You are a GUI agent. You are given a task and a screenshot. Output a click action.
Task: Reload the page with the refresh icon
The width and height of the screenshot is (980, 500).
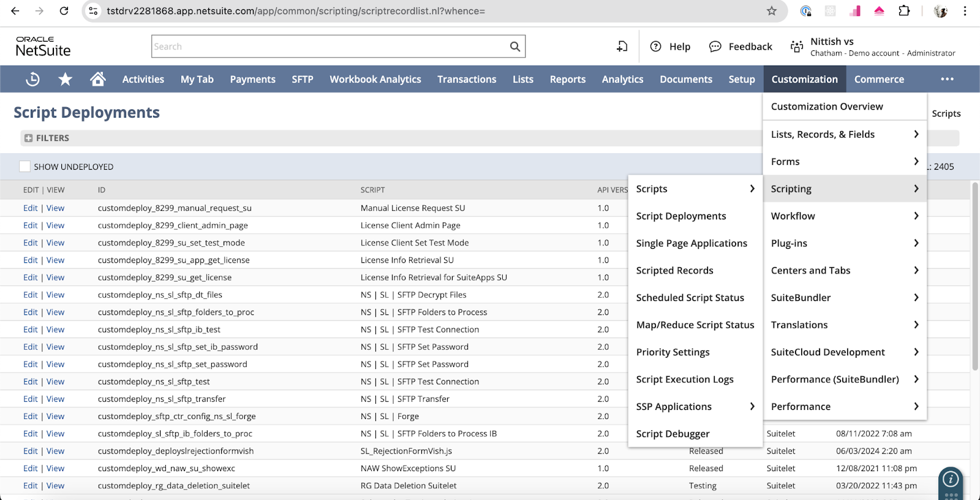coord(64,11)
